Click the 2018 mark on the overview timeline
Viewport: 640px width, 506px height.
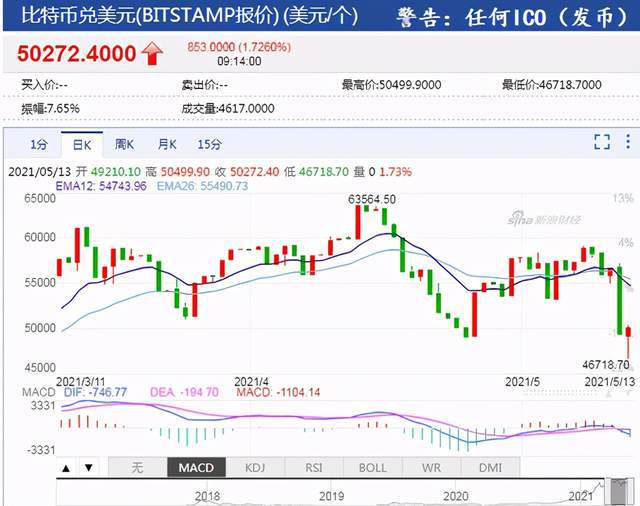pos(207,496)
